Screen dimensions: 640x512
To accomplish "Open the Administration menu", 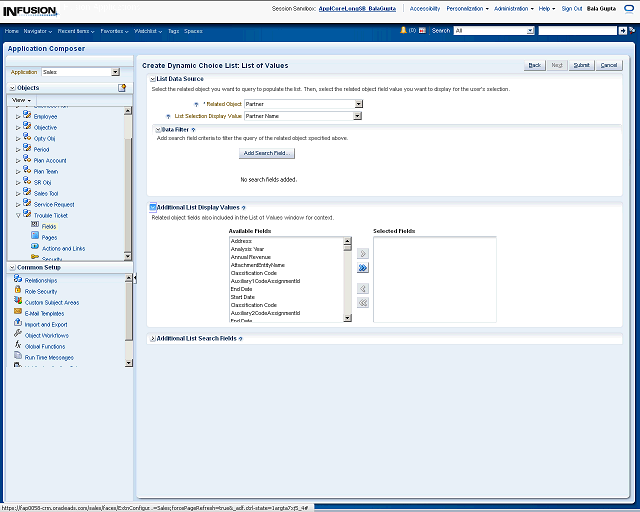I will [x=513, y=8].
